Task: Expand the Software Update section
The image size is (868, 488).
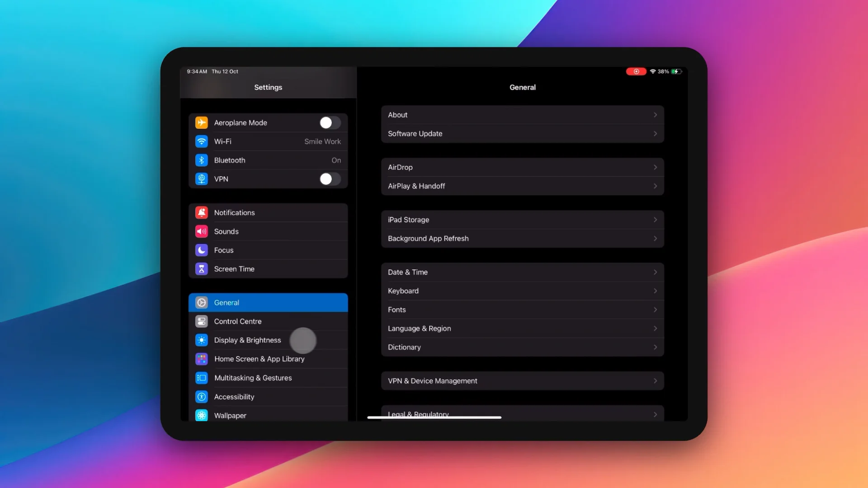Action: pos(522,133)
